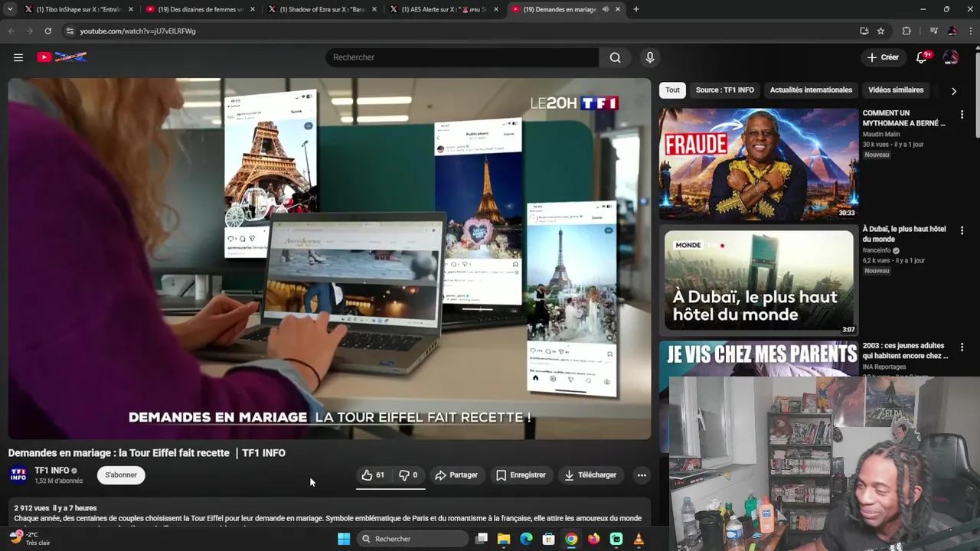
Task: Select the Source : TF1 INFO chip
Action: pyautogui.click(x=724, y=90)
